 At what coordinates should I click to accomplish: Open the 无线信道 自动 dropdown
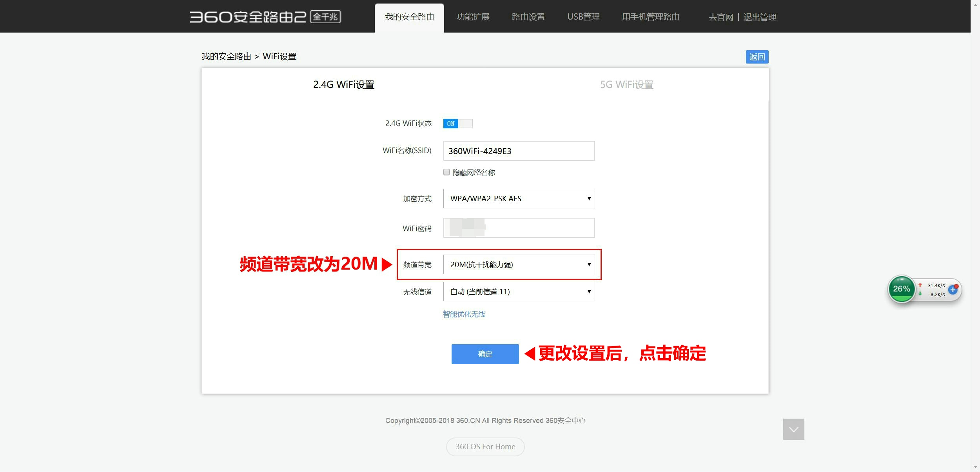coord(519,292)
